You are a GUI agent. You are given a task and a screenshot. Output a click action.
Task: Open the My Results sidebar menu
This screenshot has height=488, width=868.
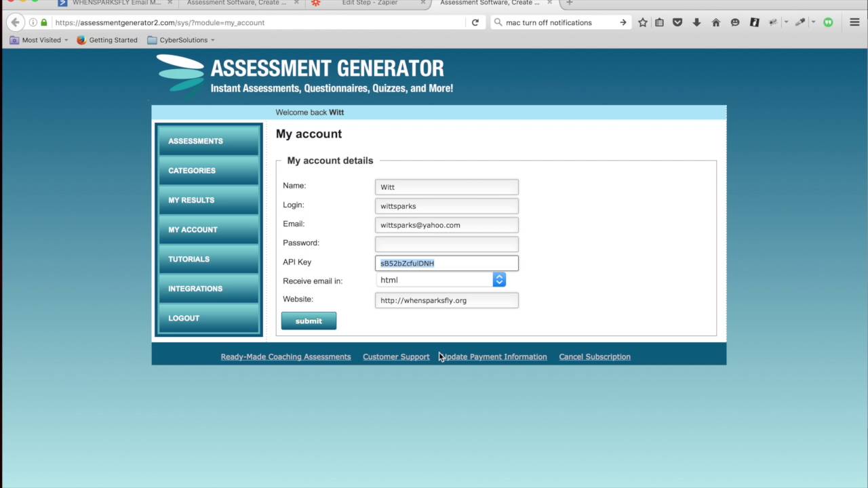(209, 200)
